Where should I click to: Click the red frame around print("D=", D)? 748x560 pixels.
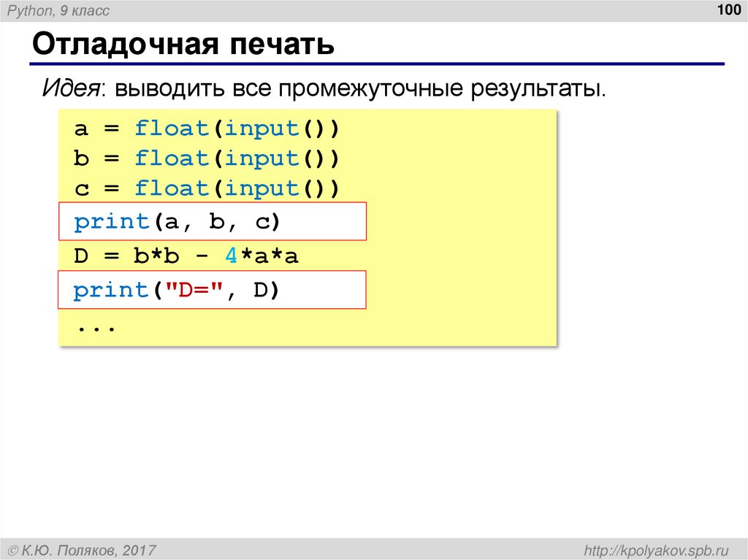coord(212,272)
